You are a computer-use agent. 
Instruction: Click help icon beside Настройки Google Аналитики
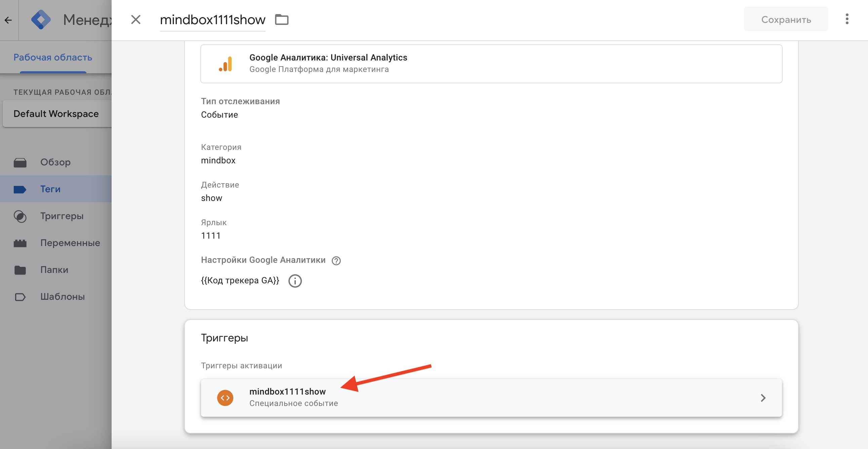tap(336, 260)
